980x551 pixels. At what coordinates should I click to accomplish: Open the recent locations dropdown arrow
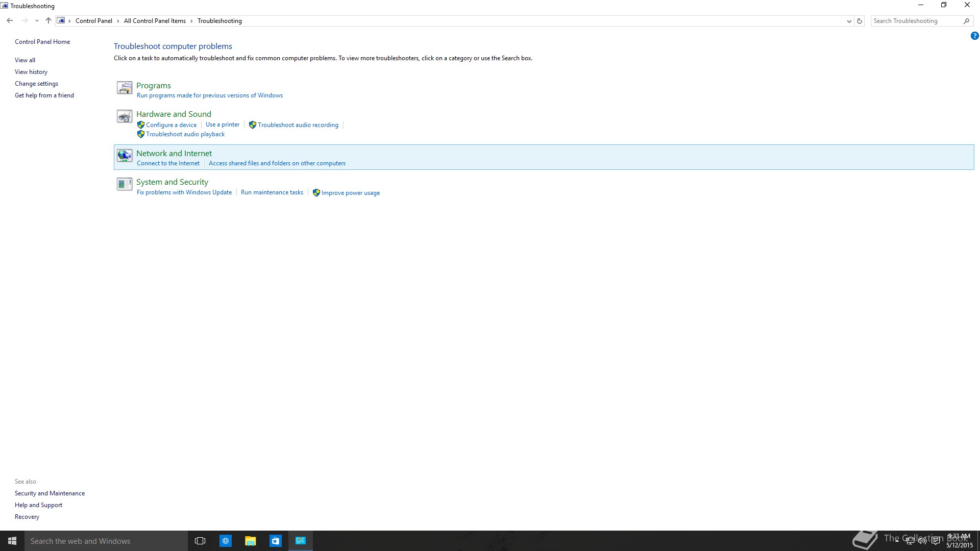[37, 21]
